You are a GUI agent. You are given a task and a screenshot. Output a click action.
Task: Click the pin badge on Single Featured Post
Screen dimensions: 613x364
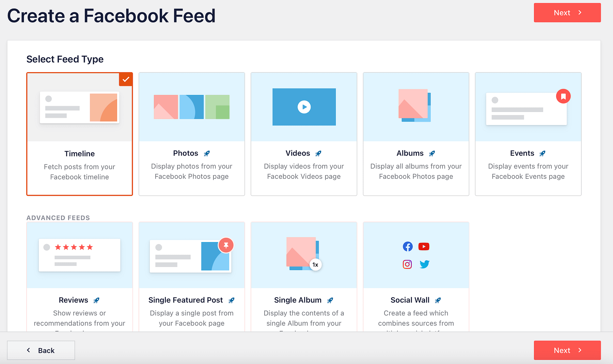(226, 245)
